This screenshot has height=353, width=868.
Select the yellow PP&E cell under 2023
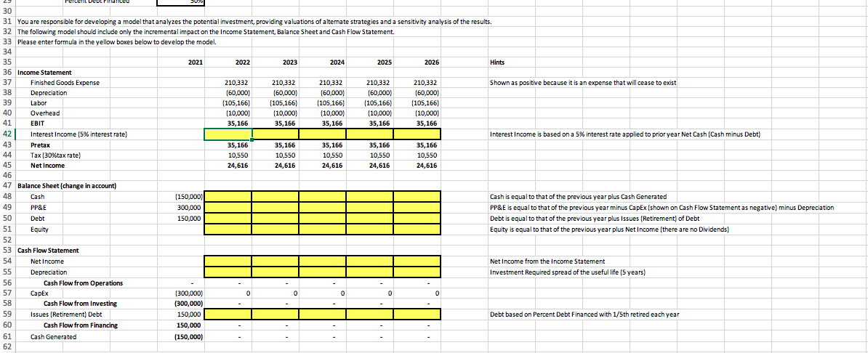pyautogui.click(x=276, y=207)
